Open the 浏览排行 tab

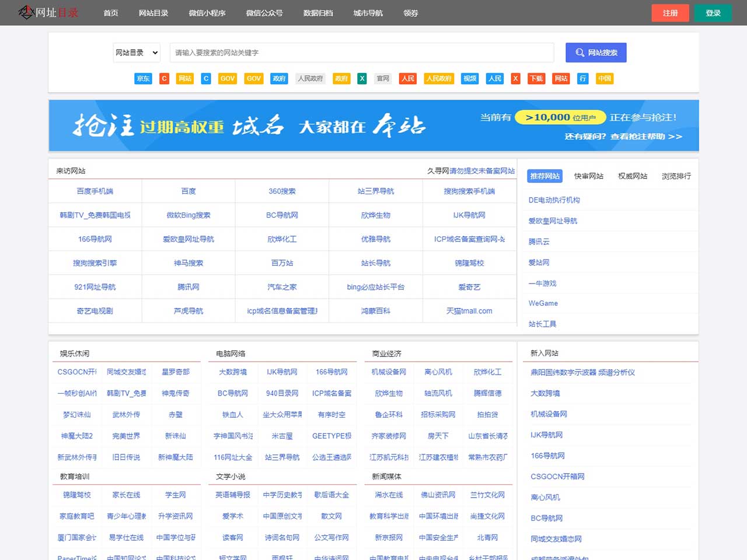675,176
